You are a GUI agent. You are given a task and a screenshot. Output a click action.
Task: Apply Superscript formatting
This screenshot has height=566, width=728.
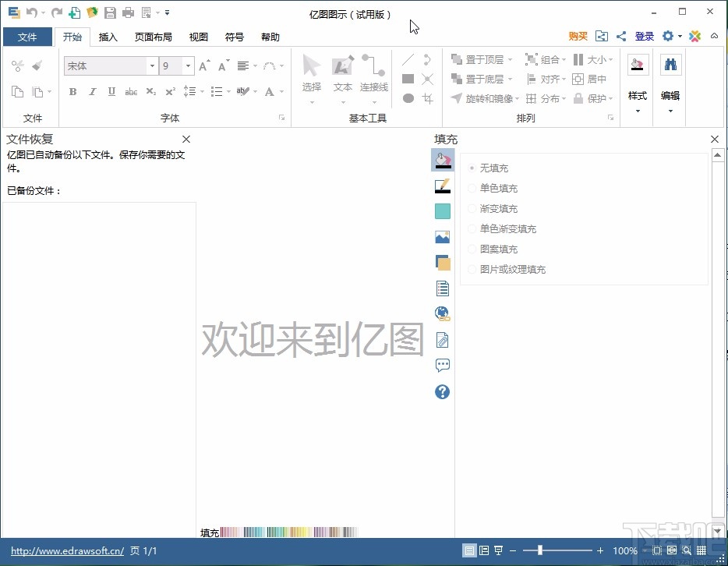point(171,91)
